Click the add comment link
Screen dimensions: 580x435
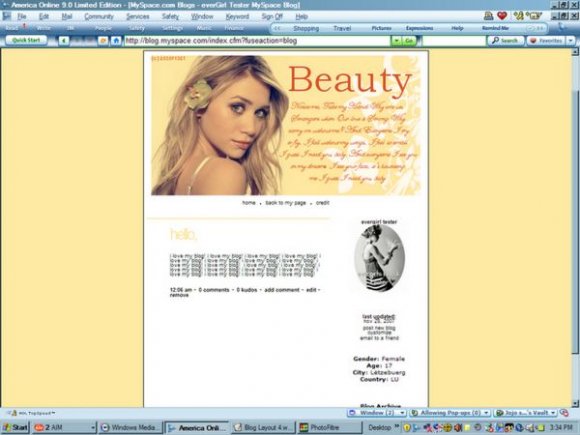282,290
